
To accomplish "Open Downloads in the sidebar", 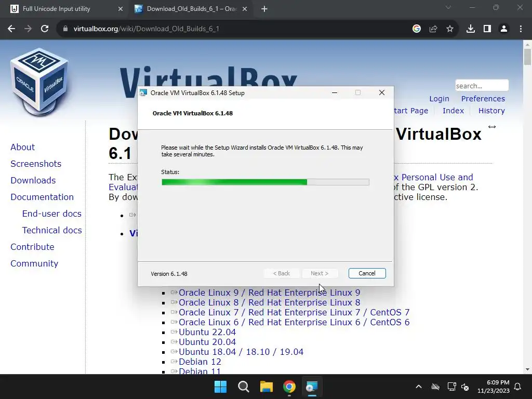I will 33,180.
